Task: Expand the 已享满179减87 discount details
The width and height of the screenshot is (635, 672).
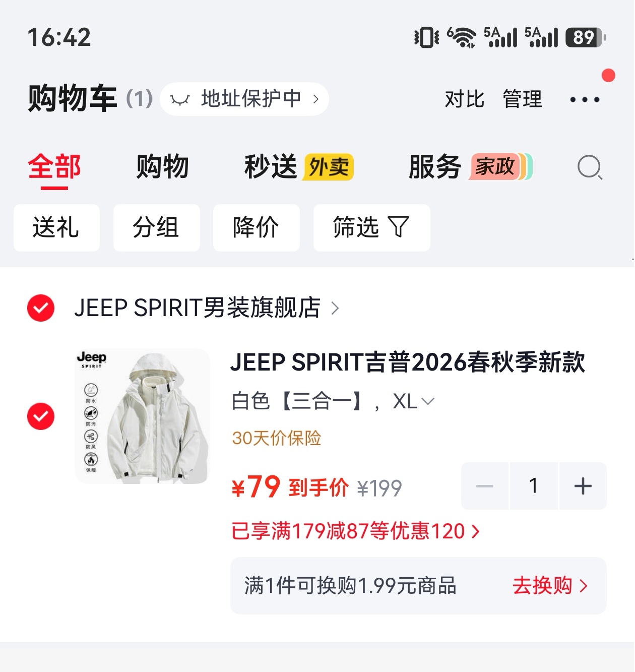Action: 356,531
